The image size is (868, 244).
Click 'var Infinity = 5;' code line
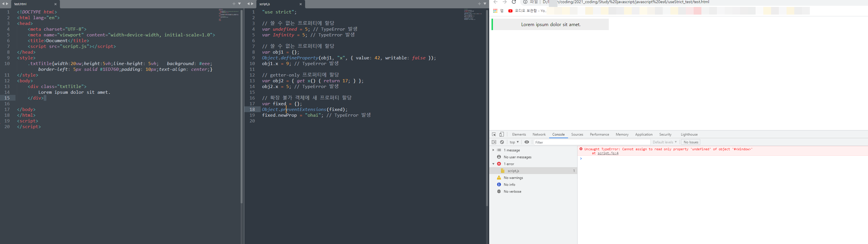(284, 35)
